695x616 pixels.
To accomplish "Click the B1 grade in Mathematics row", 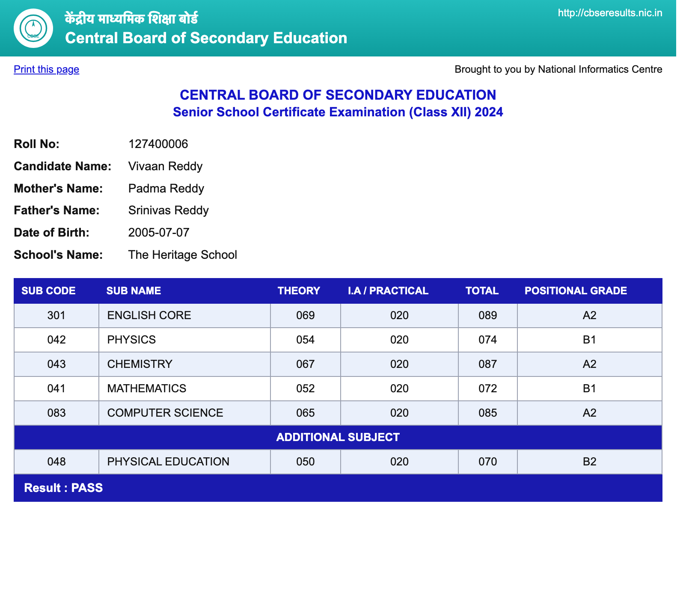I will (590, 389).
